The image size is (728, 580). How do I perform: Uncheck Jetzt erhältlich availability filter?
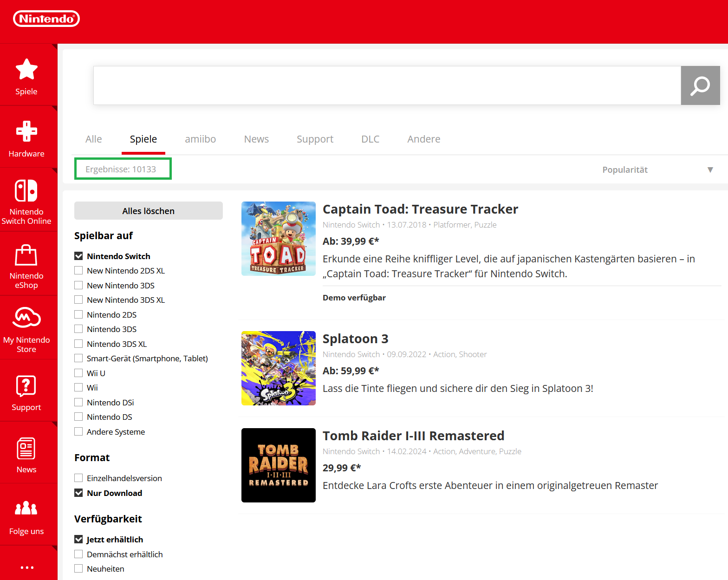78,539
